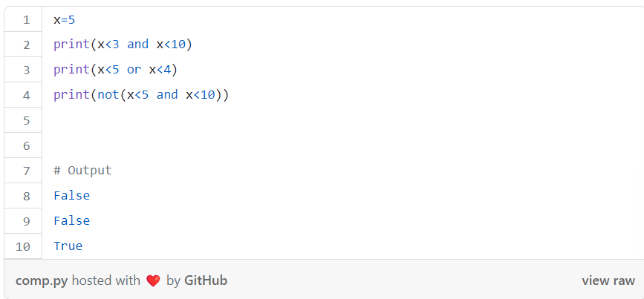Viewport: 644px width, 299px height.
Task: Click the # Output comment text
Action: coord(82,170)
